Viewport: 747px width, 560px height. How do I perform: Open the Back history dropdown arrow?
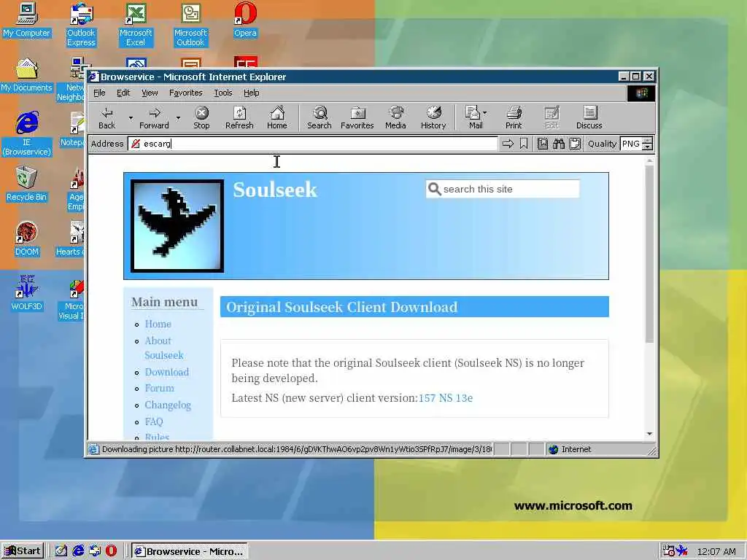[x=131, y=117]
